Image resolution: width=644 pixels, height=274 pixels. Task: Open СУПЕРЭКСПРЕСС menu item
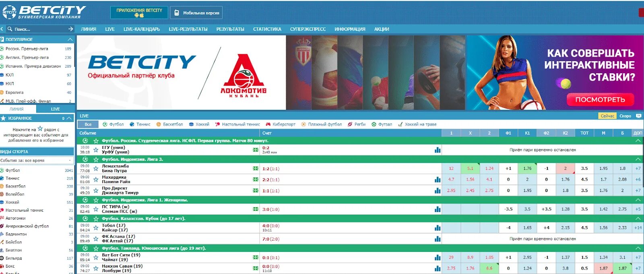(x=308, y=29)
